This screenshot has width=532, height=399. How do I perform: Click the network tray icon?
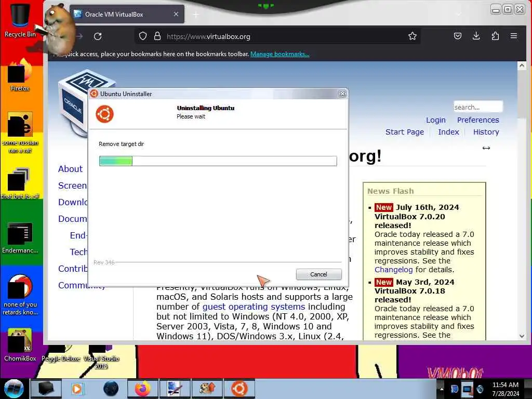tap(467, 389)
